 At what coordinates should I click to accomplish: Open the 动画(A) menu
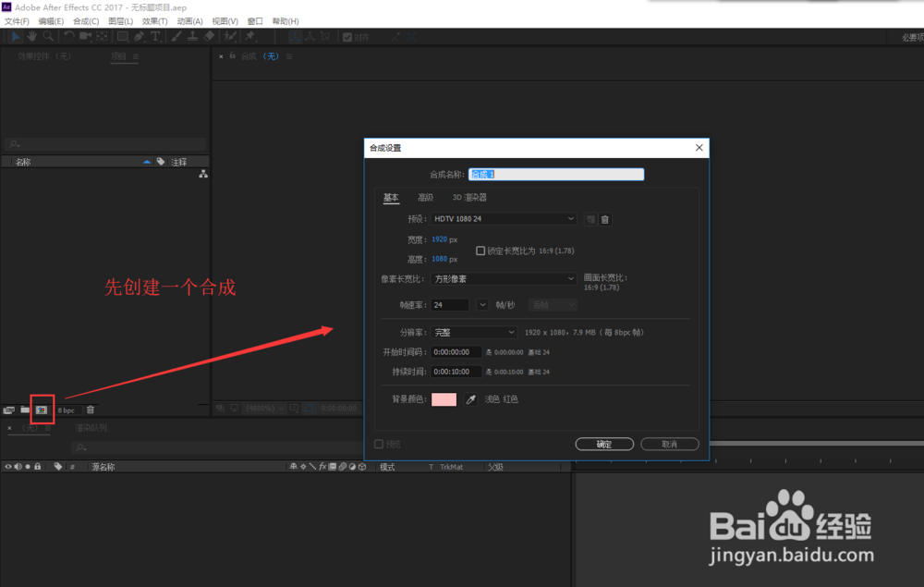tap(189, 21)
